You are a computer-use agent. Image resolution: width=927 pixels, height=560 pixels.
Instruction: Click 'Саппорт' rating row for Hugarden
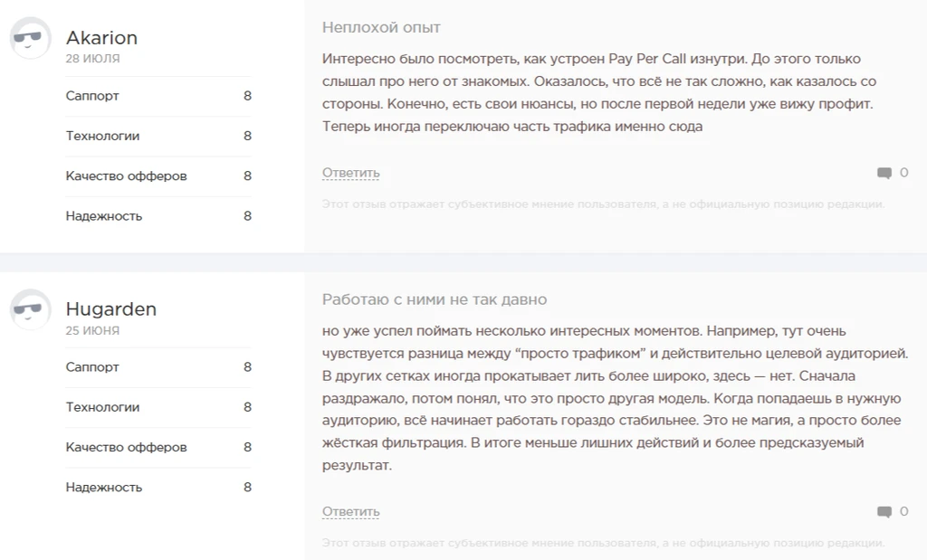tap(158, 367)
